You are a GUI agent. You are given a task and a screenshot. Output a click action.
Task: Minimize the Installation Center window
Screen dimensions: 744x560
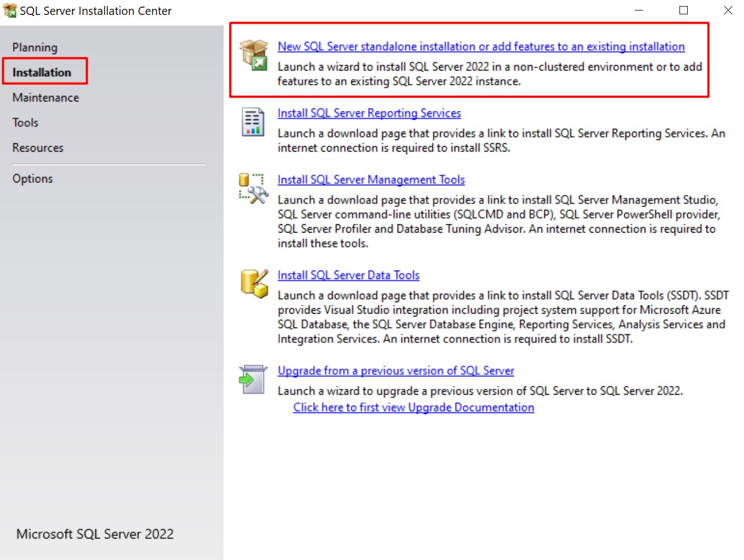pos(639,10)
